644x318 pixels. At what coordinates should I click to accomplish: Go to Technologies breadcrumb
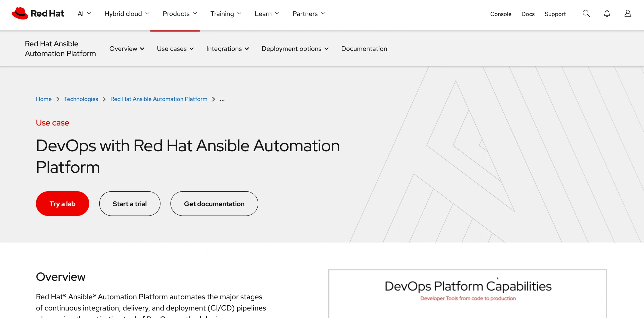point(81,99)
